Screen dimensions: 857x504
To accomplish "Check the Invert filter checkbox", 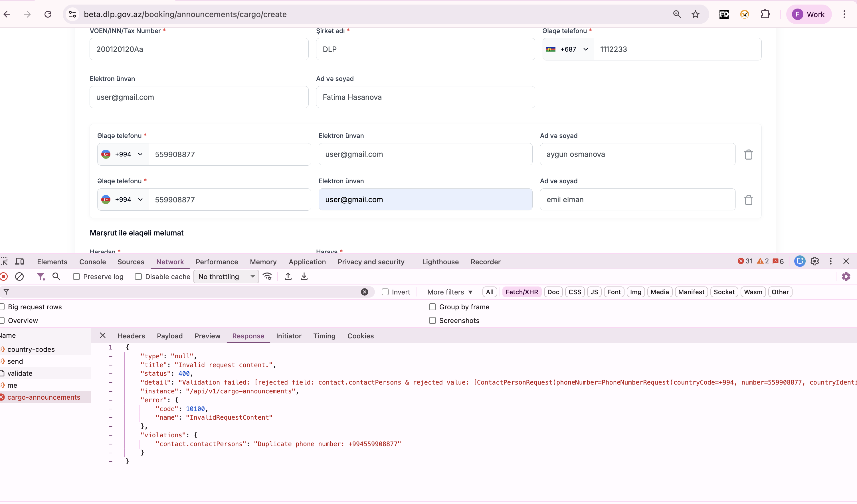I will tap(385, 292).
